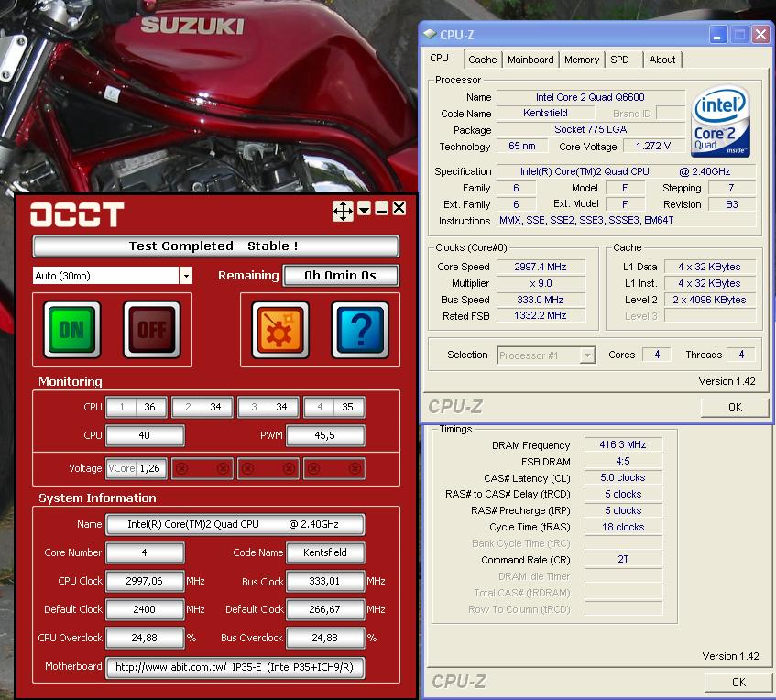Viewport: 776px width, 700px height.
Task: Expand the Auto (30mn) test duration dropdown
Action: click(186, 276)
